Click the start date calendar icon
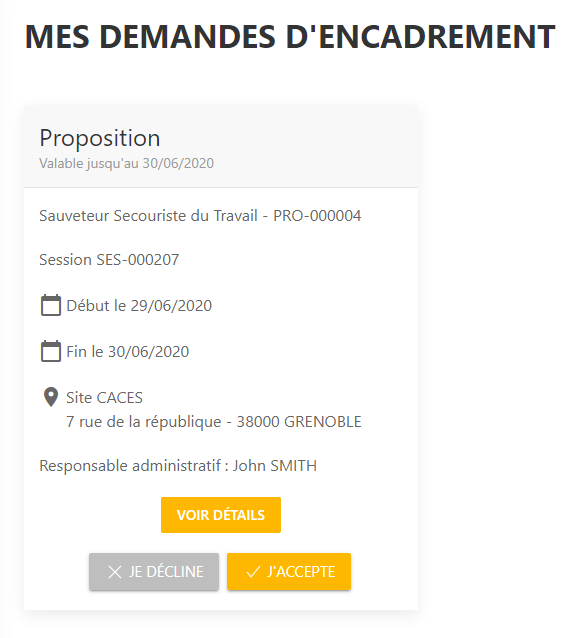This screenshot has height=638, width=573. click(x=51, y=305)
